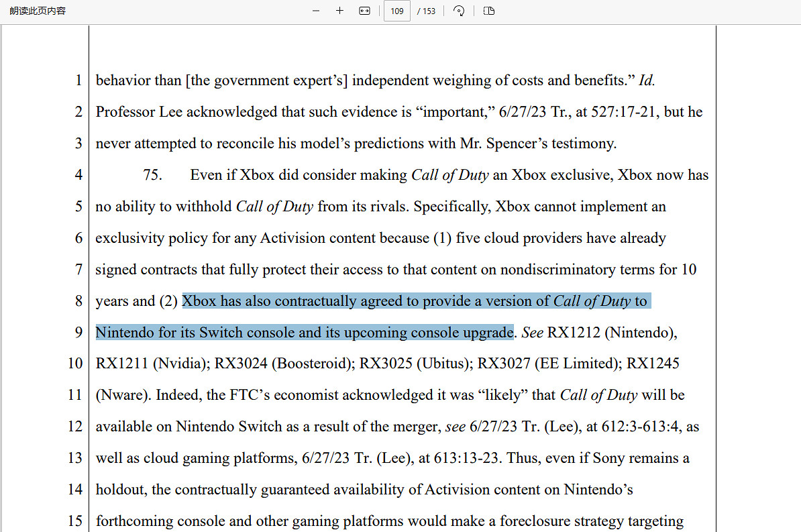
Task: Click the words 'Professor Lee' on line 2
Action: tap(139, 112)
